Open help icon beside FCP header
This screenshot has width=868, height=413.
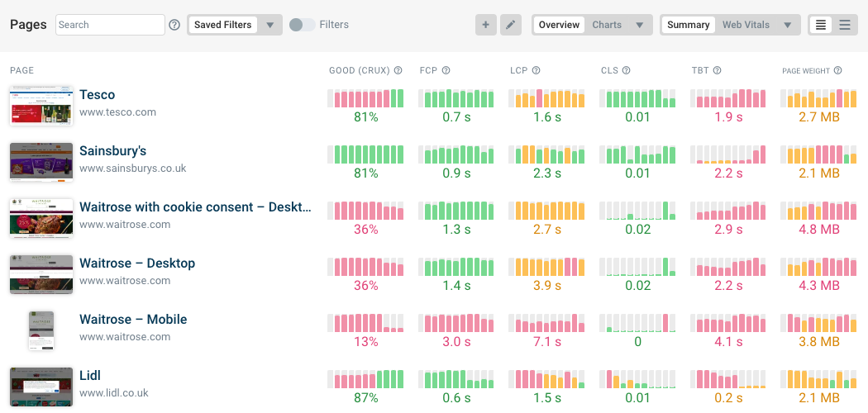point(446,70)
